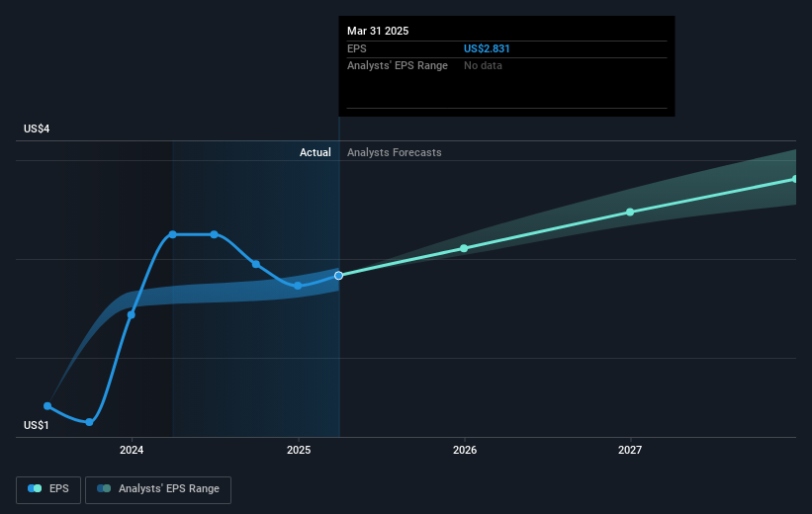Click the US$4 y-axis label
The width and height of the screenshot is (812, 514).
point(37,128)
